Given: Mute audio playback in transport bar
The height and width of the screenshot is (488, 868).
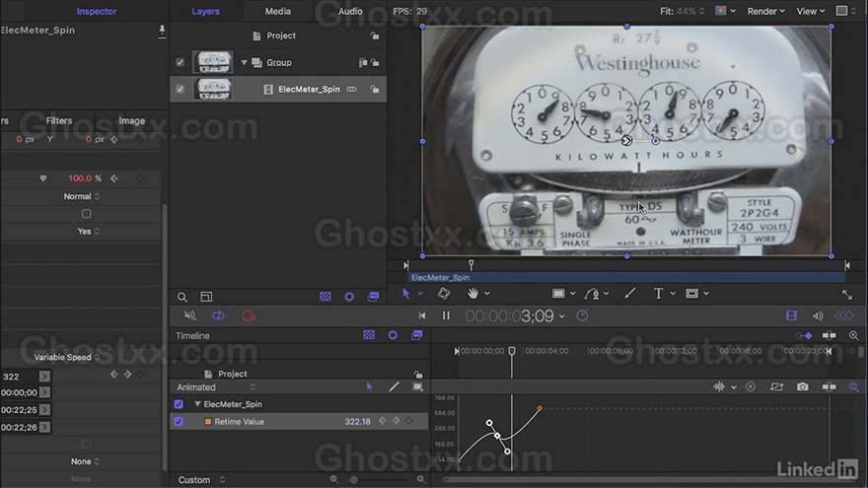Looking at the screenshot, I should (189, 315).
